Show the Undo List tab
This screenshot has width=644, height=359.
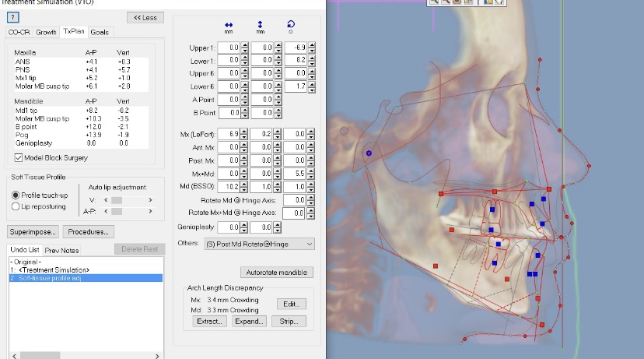25,250
